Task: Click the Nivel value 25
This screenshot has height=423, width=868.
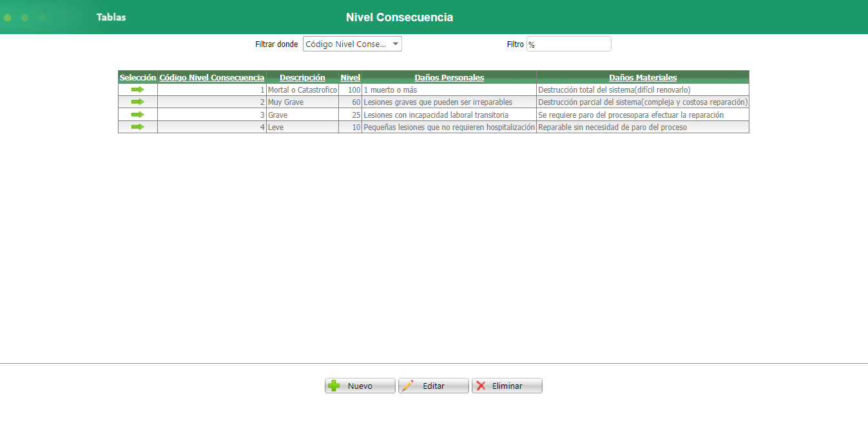Action: pos(350,115)
